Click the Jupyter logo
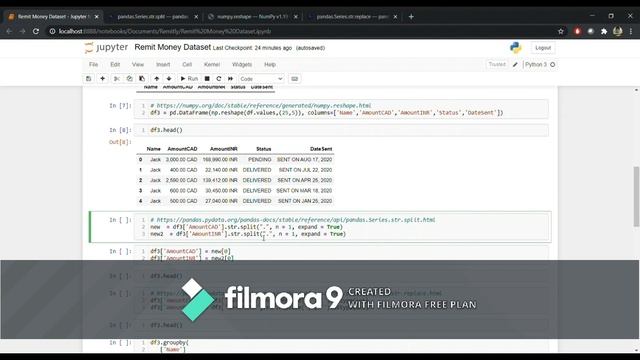This screenshot has width=640, height=360. click(x=107, y=48)
